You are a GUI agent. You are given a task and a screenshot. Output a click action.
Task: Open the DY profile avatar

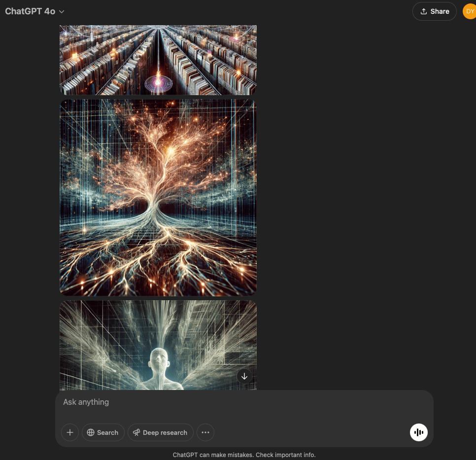click(470, 11)
